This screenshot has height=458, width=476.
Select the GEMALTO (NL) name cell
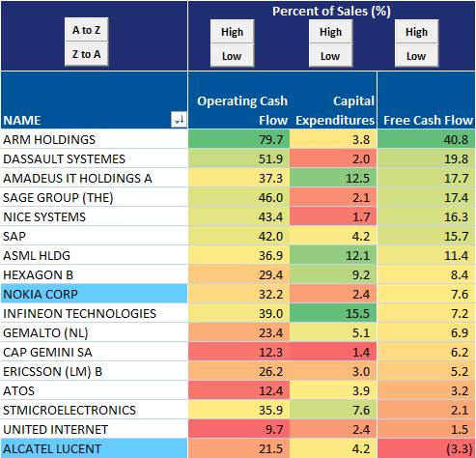[x=94, y=332]
